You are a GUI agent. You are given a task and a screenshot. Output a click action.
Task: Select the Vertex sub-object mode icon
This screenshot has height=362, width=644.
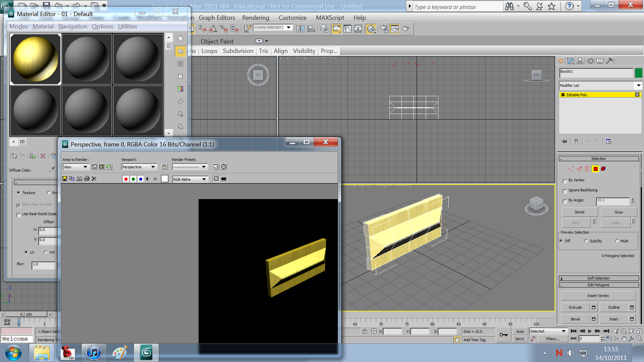(x=571, y=169)
